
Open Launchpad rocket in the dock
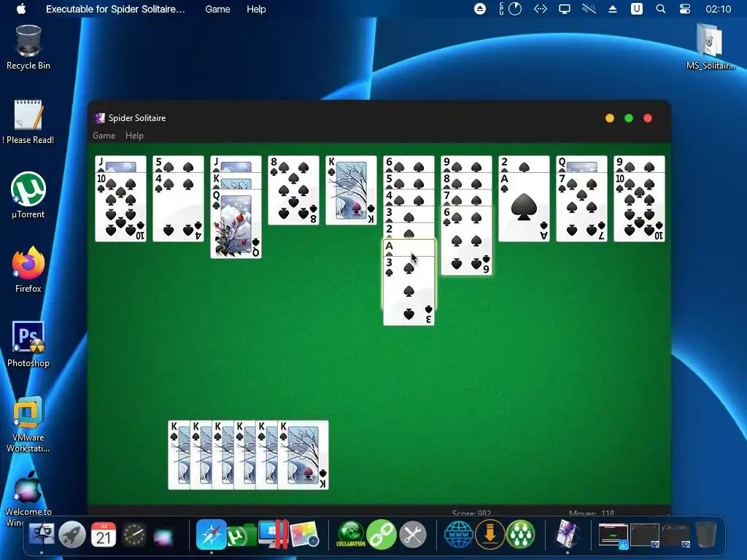coord(72,534)
